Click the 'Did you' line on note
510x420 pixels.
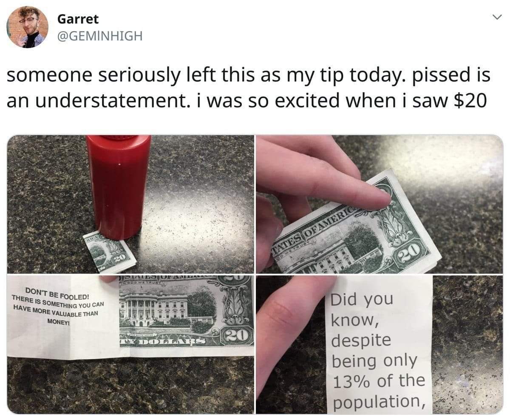tap(362, 299)
